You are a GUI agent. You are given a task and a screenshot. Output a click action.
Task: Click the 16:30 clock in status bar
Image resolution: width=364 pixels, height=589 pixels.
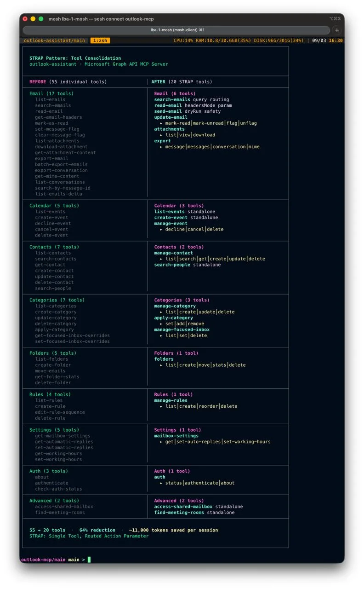point(336,40)
